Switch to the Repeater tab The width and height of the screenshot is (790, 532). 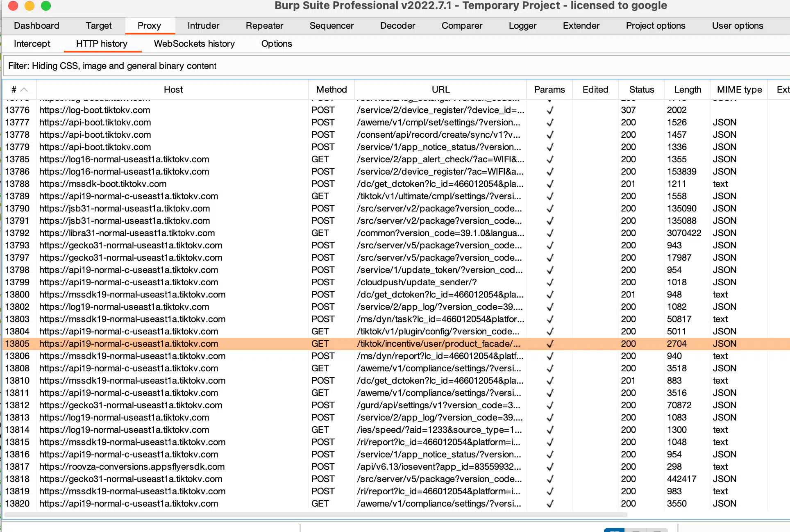[264, 26]
